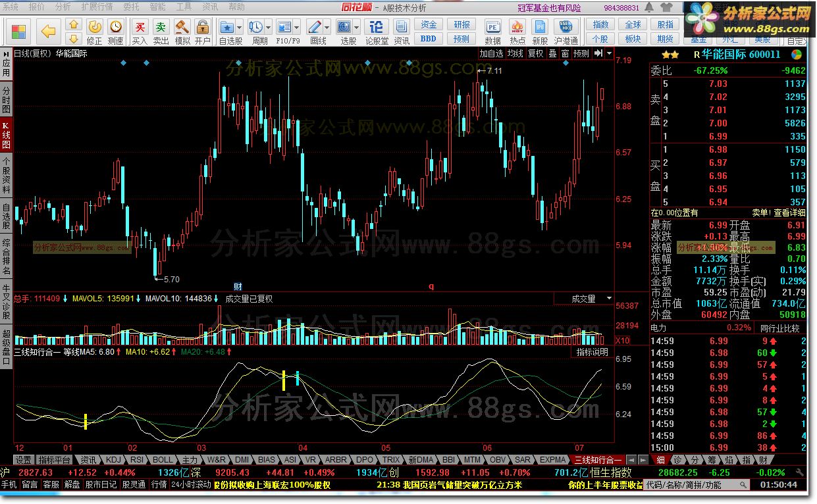The width and height of the screenshot is (817, 504).
Task: Click the 指数 button
Action: (600, 24)
